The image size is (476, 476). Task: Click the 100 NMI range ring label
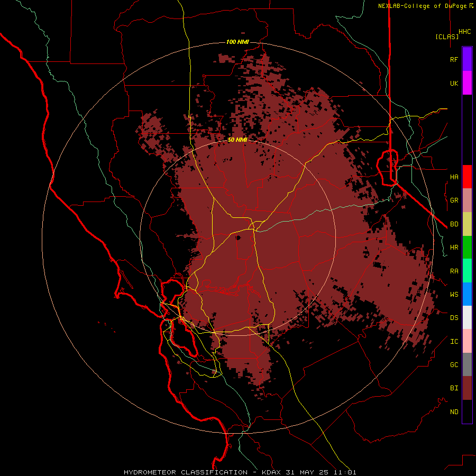(237, 42)
